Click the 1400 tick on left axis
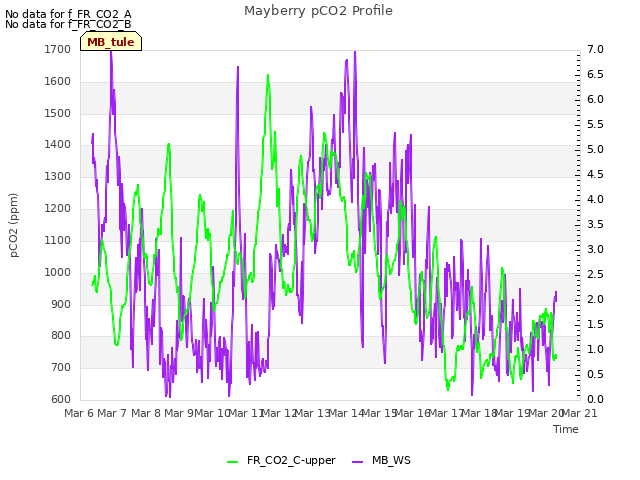Screen dimensions: 640x480 coord(58,144)
